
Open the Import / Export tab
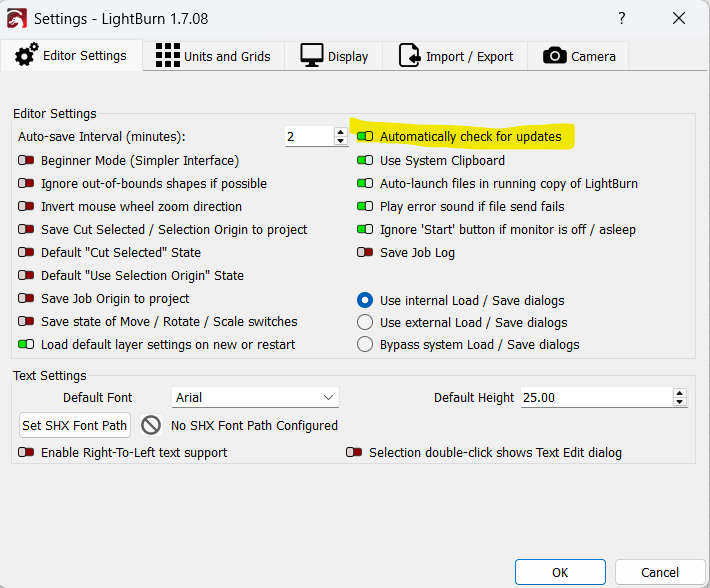click(x=455, y=56)
